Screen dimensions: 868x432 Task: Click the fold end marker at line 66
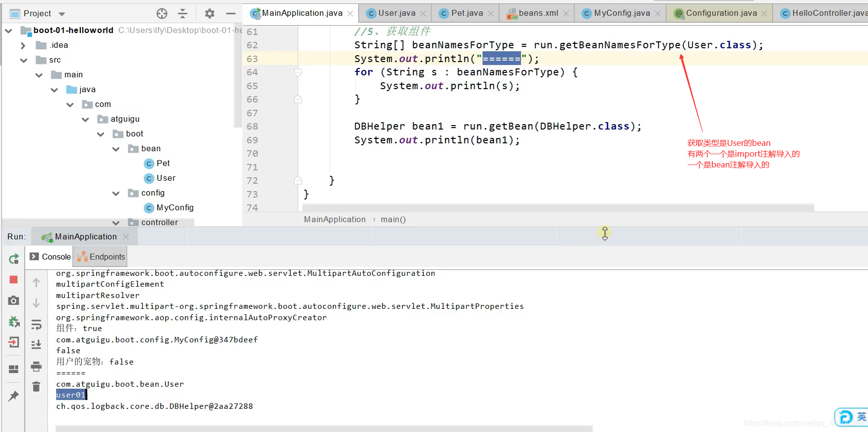pos(298,100)
